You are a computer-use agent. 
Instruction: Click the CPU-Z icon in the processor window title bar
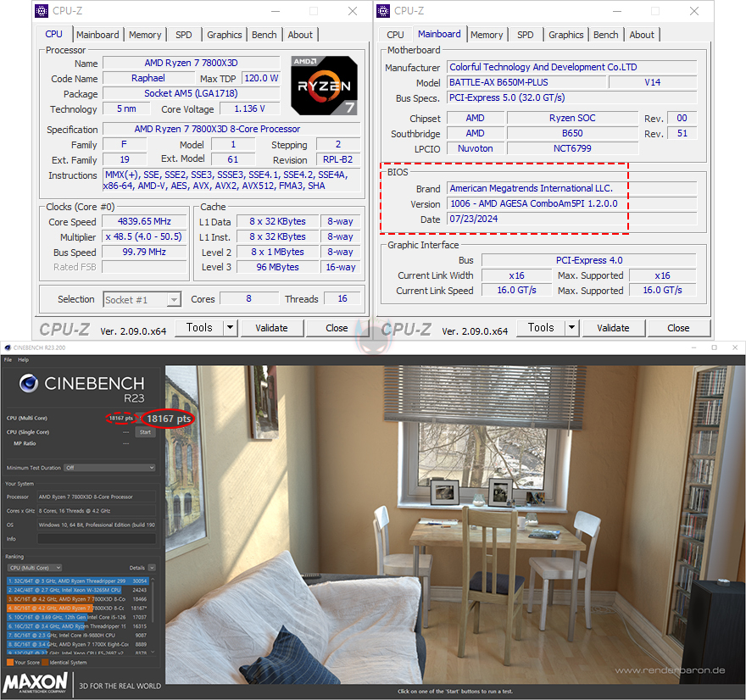[42, 10]
